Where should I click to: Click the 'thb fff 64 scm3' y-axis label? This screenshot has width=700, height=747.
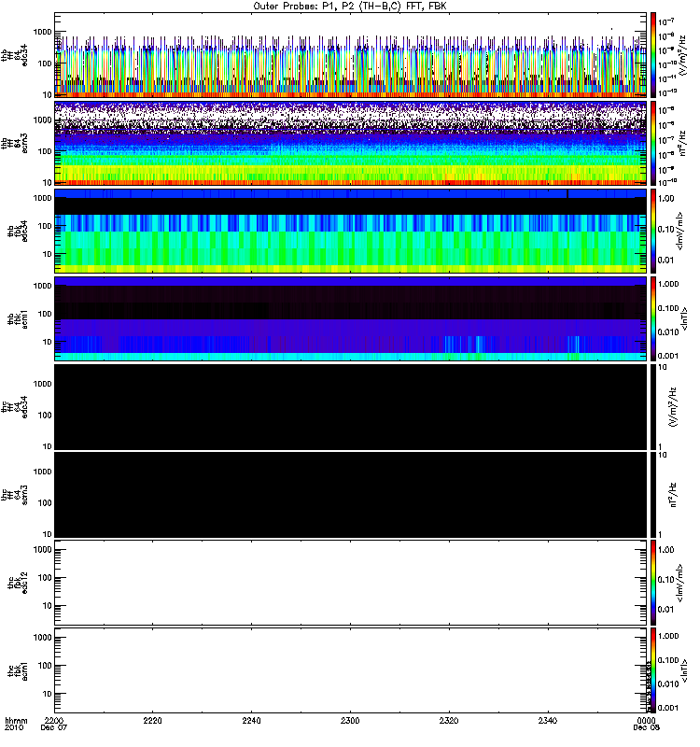point(15,143)
